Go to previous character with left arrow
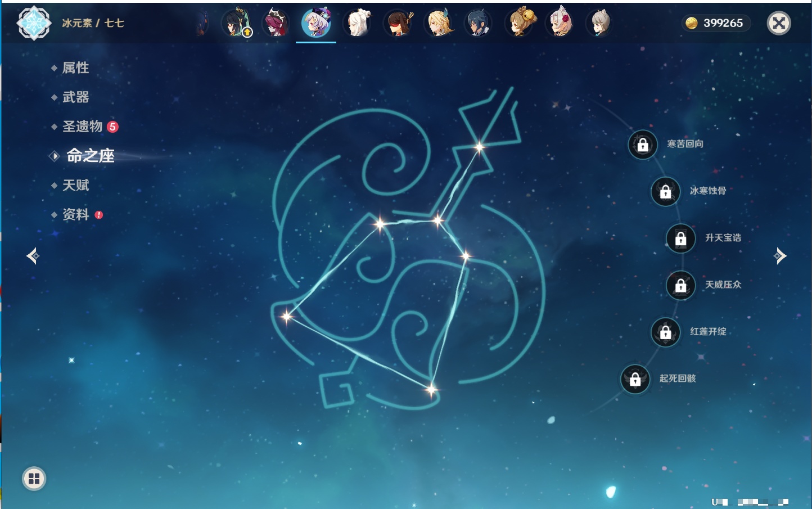 click(x=33, y=256)
